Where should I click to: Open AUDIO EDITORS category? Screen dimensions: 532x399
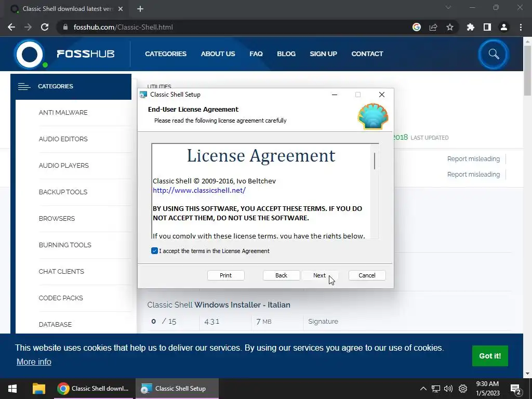pos(63,139)
